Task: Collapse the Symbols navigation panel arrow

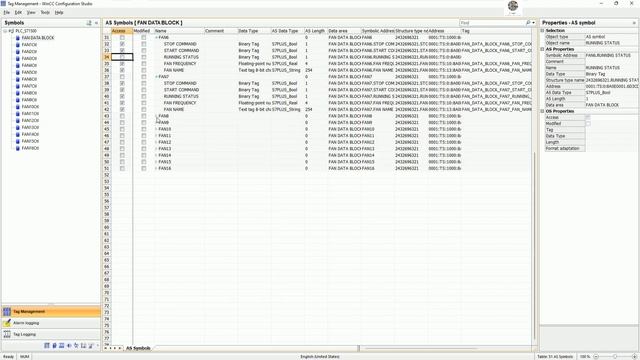Action: [97, 23]
